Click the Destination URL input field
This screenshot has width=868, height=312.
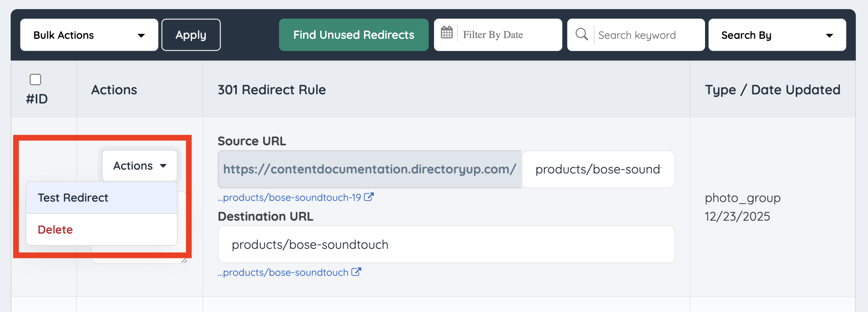pyautogui.click(x=446, y=244)
